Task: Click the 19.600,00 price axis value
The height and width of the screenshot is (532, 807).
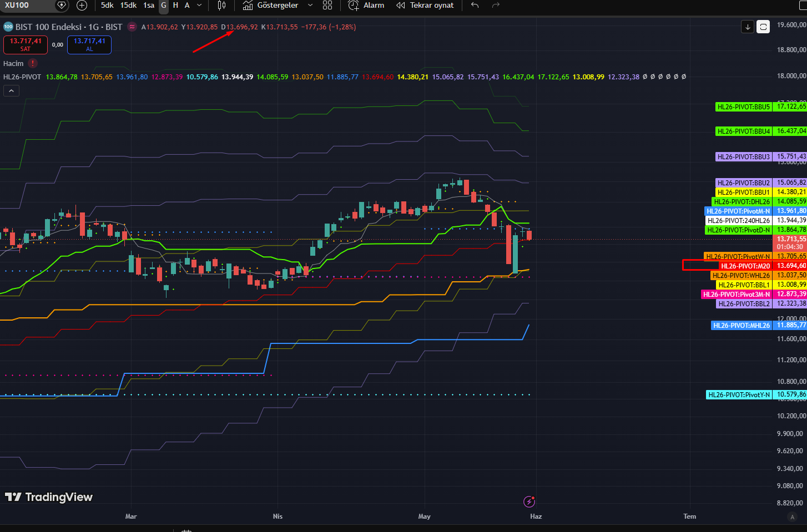Action: point(791,25)
